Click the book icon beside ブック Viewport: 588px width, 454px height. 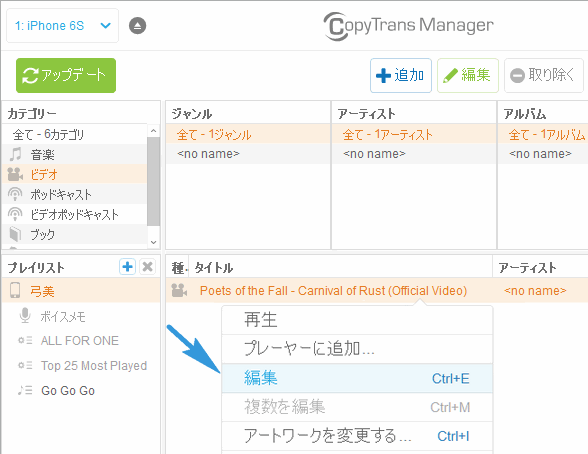(x=15, y=234)
